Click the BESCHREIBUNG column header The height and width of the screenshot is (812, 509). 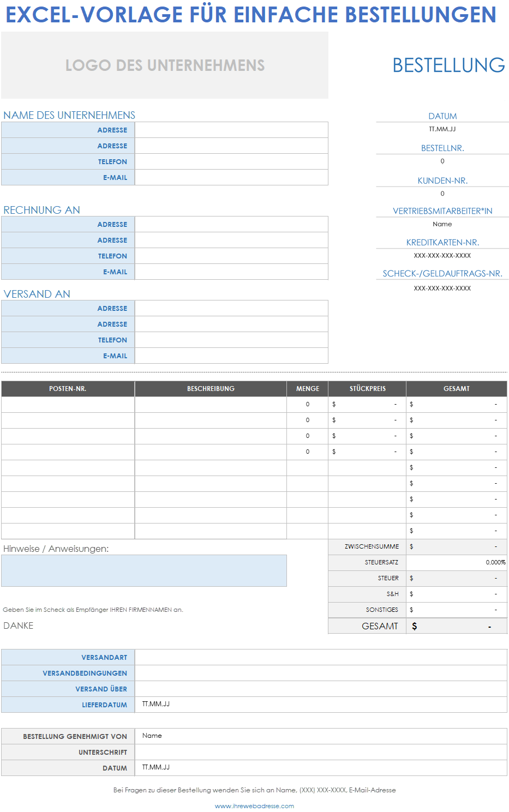point(211,389)
